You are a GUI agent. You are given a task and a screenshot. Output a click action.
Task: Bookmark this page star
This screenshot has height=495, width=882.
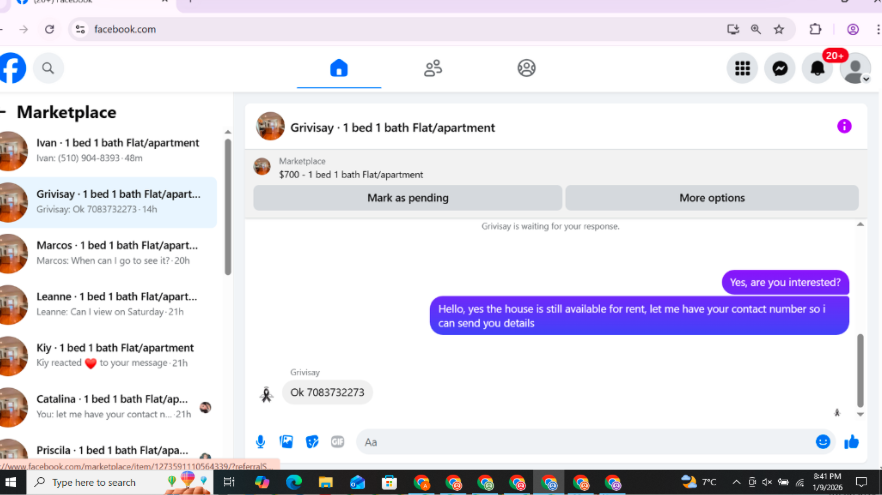tap(778, 29)
